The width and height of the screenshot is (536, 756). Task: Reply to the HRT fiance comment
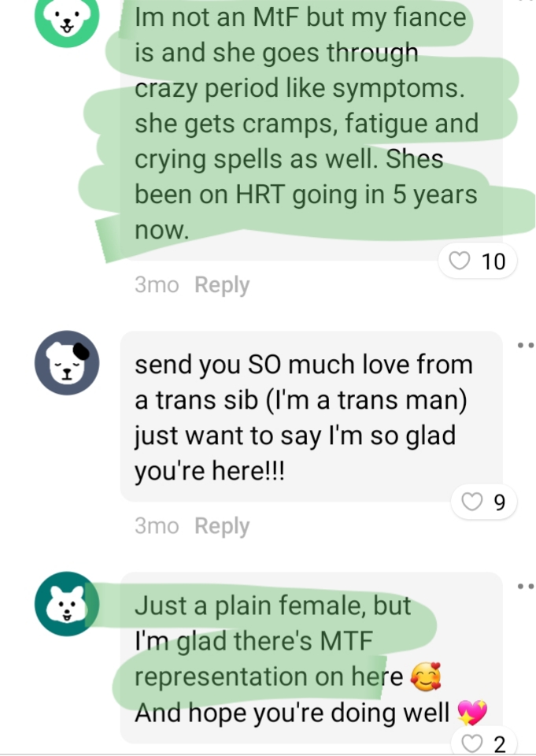click(222, 284)
